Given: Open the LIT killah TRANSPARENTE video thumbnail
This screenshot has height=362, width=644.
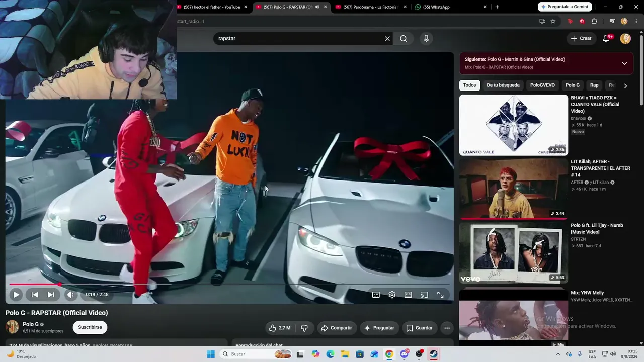Looking at the screenshot, I should point(513,189).
